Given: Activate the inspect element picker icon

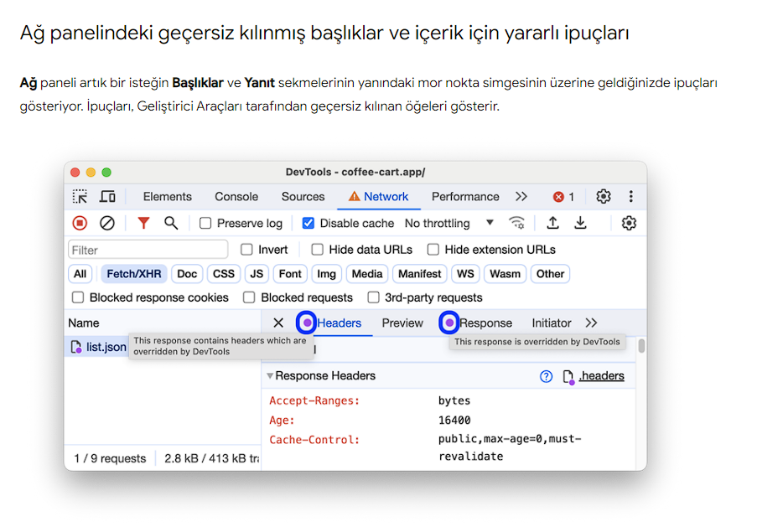Looking at the screenshot, I should (80, 196).
